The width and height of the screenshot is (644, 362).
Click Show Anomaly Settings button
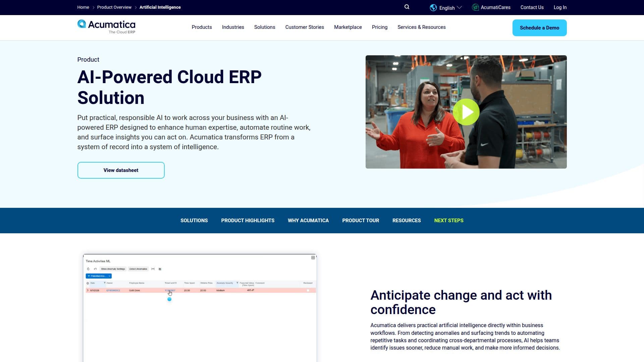click(113, 269)
